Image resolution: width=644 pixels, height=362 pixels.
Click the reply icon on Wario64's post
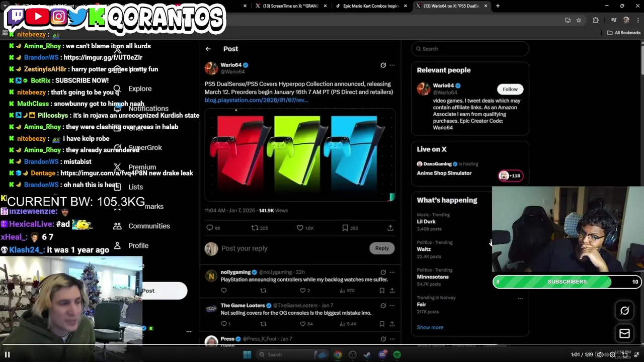point(210,228)
